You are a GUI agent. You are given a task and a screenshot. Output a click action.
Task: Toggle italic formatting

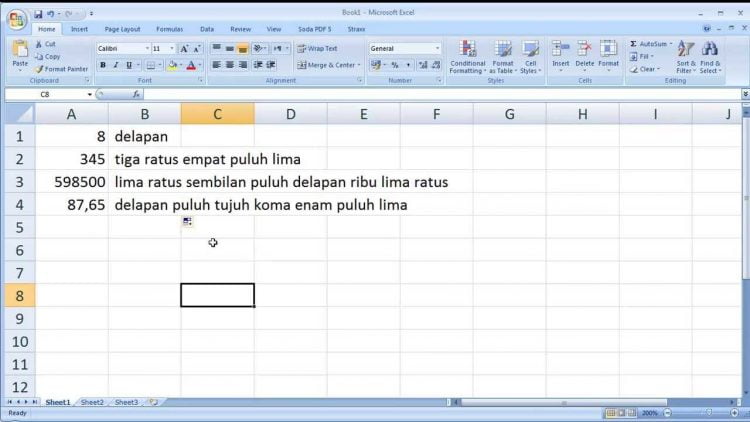[x=115, y=65]
